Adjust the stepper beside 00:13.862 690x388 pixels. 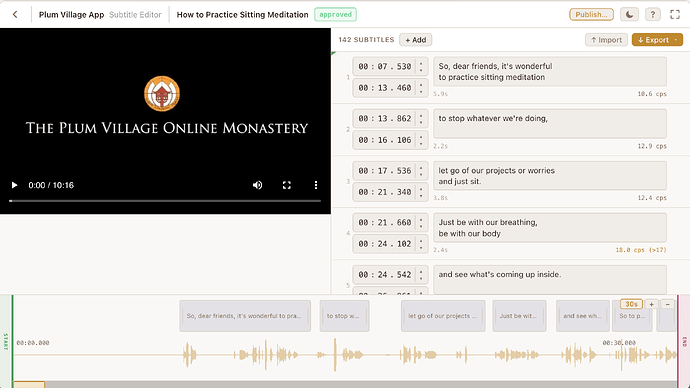coord(421,119)
